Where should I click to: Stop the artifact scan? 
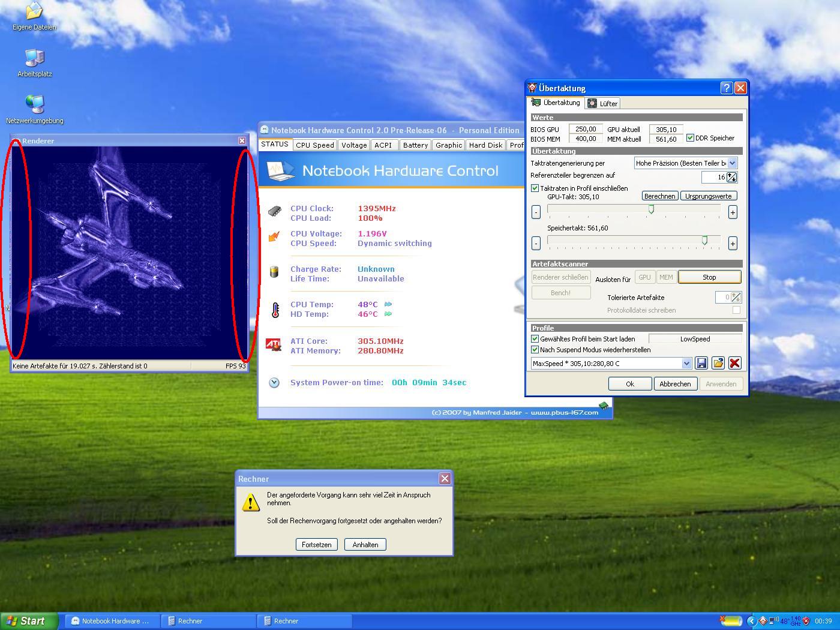coord(709,277)
